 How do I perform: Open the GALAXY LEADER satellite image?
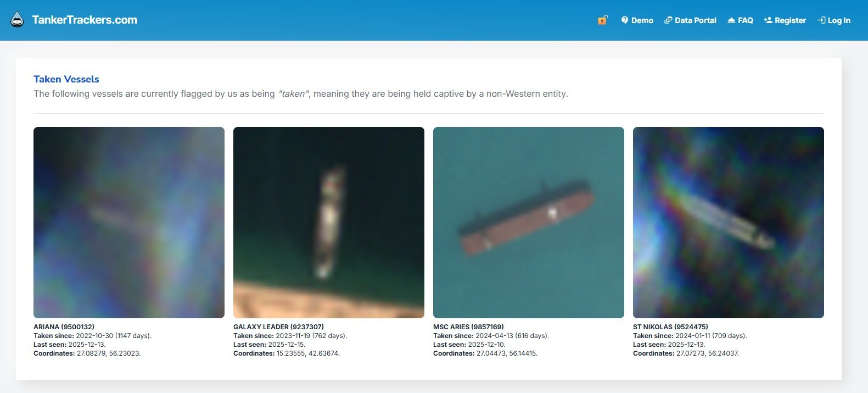329,223
